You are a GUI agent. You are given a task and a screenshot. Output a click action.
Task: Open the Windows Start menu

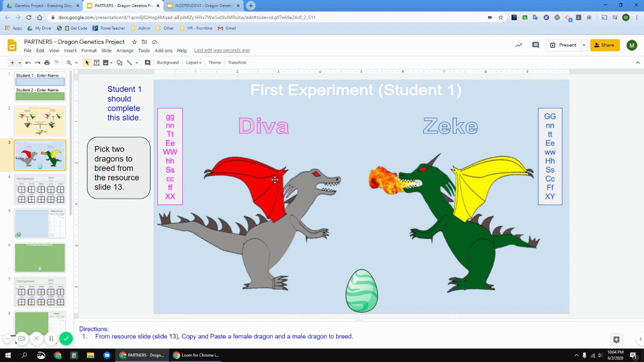pos(8,355)
